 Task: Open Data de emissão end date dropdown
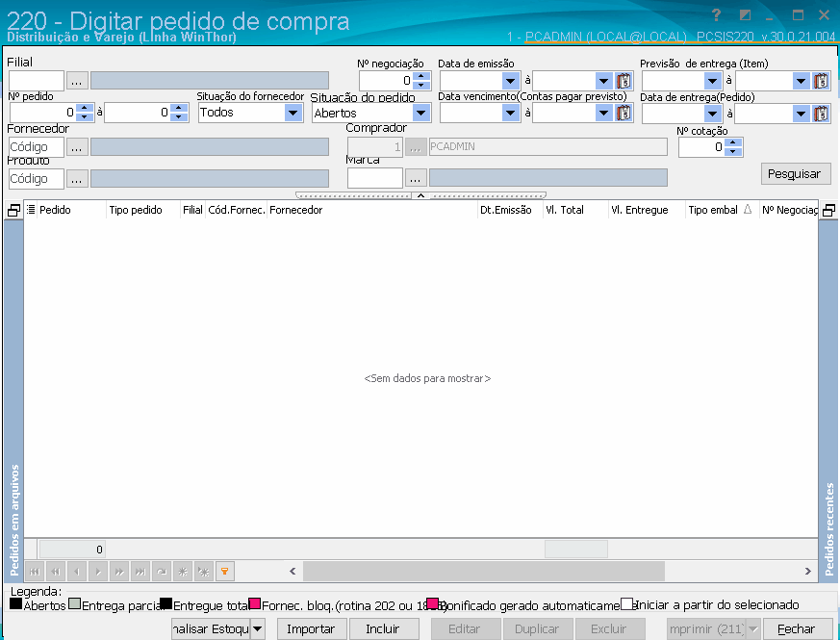(603, 81)
